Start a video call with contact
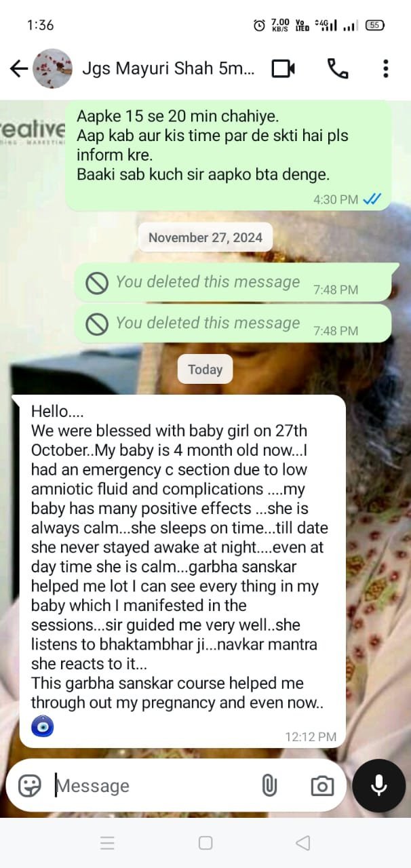The height and width of the screenshot is (868, 411). point(283,68)
